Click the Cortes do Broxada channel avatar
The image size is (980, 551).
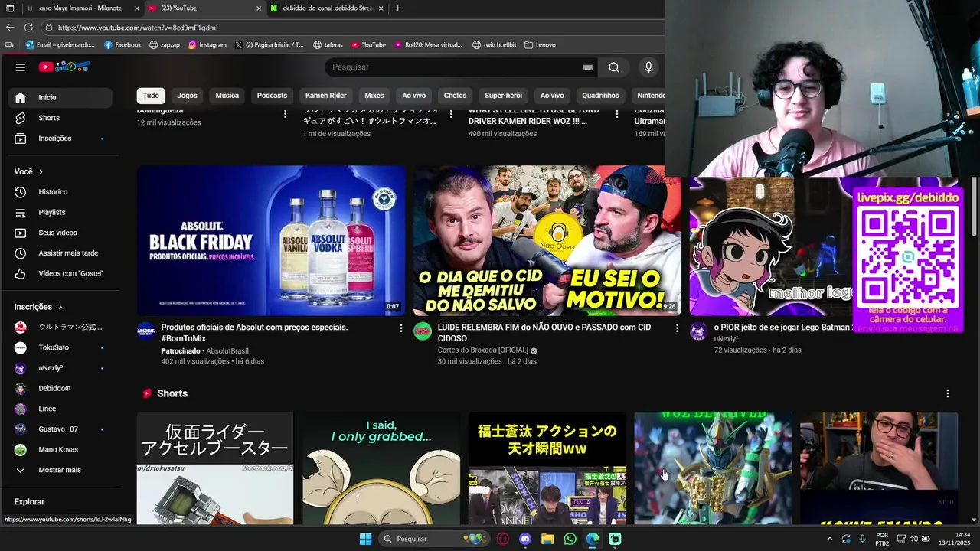click(x=423, y=331)
